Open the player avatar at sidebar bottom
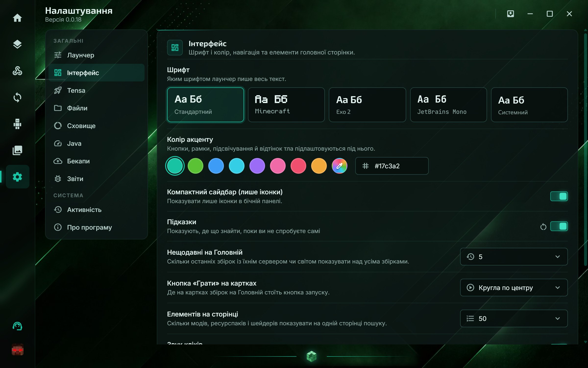This screenshot has width=588, height=368. [18, 349]
